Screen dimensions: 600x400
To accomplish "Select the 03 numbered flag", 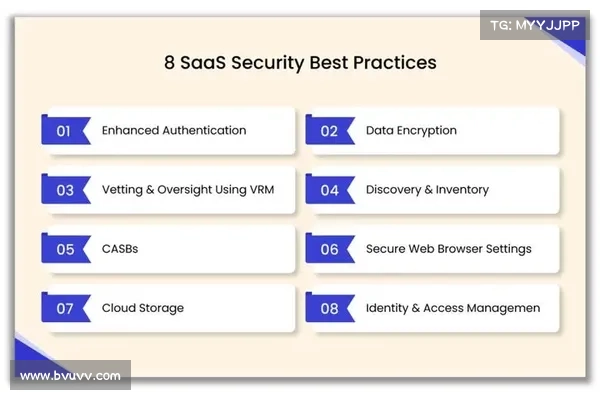I will click(66, 189).
